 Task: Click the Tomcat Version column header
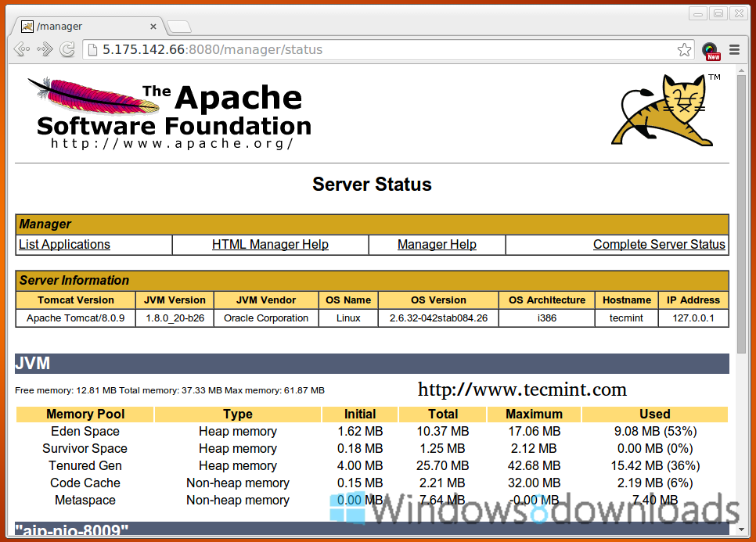(76, 300)
